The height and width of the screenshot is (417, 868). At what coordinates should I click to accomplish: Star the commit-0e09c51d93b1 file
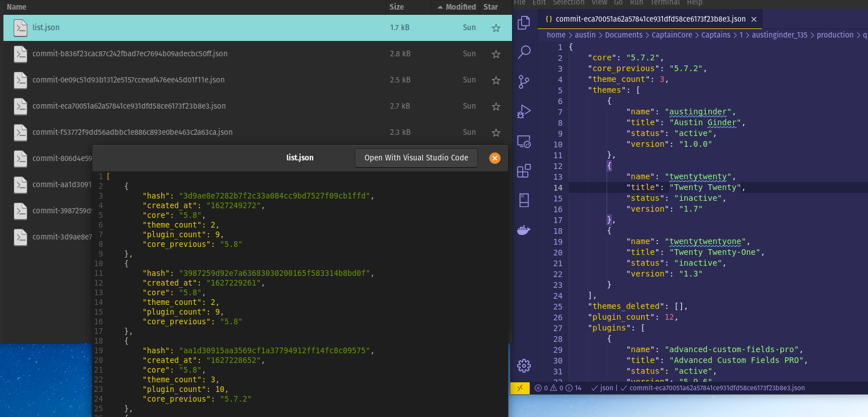(x=496, y=80)
